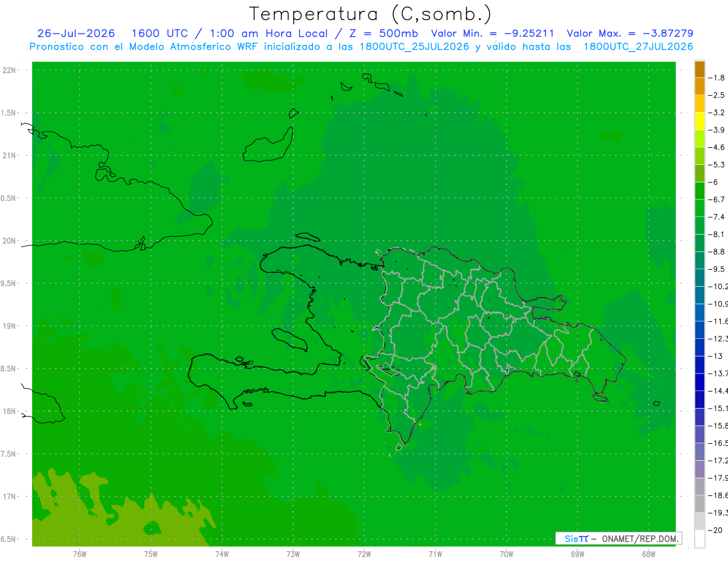Click the '-1.8' colorbar value
The image size is (728, 562).
(x=716, y=78)
